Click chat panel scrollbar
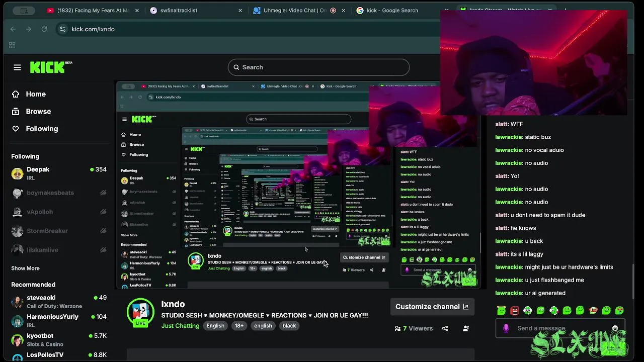Viewport: 644px width, 362px height. coord(633,282)
